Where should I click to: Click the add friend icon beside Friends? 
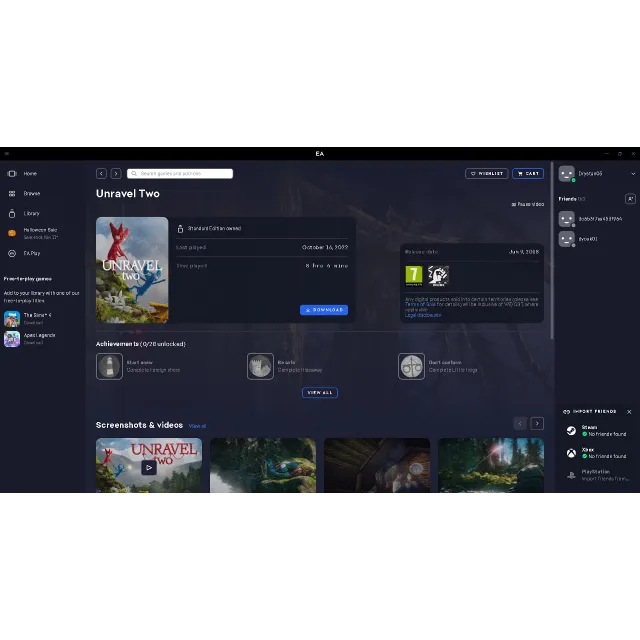630,199
